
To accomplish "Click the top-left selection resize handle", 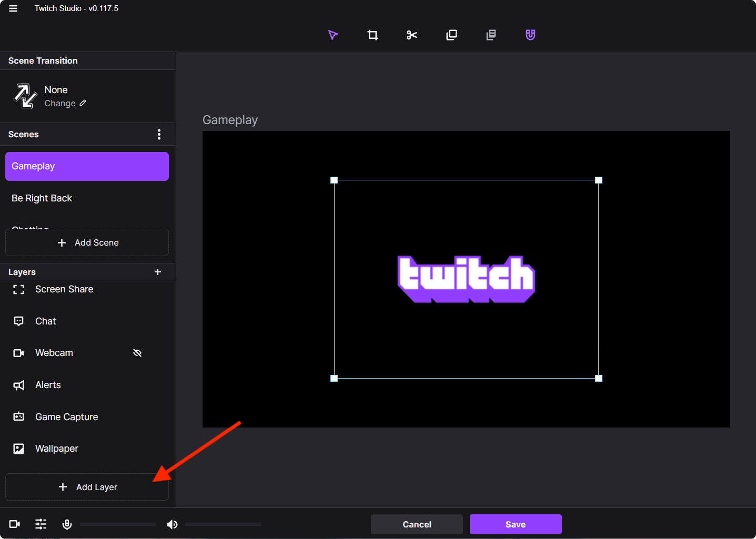I will coord(334,180).
